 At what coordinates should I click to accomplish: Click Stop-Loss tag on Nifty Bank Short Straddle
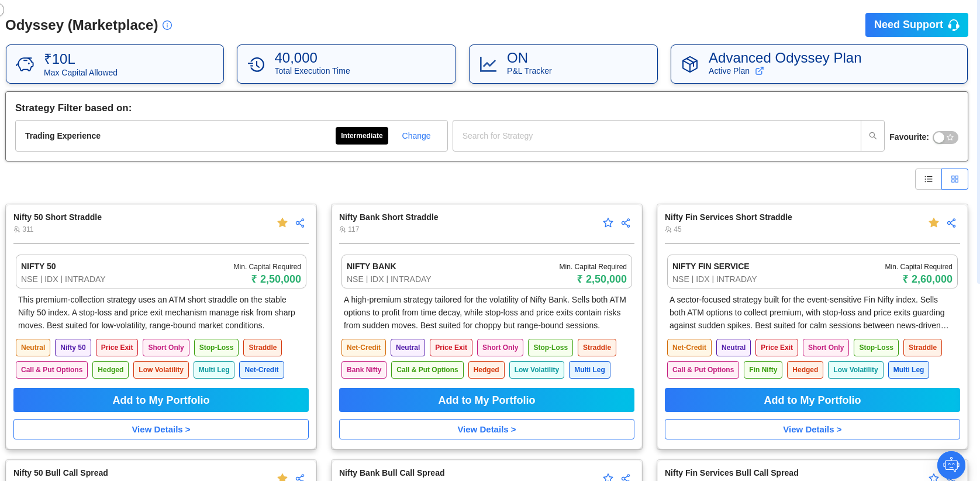pyautogui.click(x=550, y=348)
